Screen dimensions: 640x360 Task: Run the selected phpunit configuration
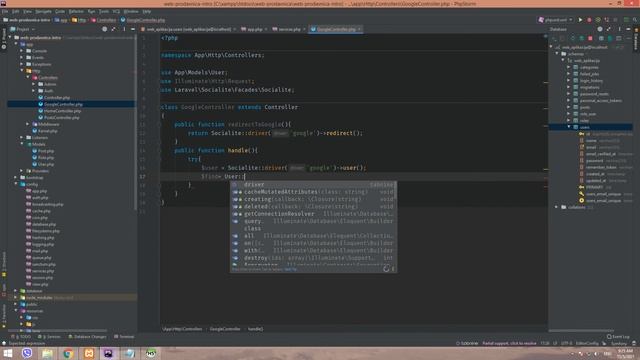tap(580, 20)
